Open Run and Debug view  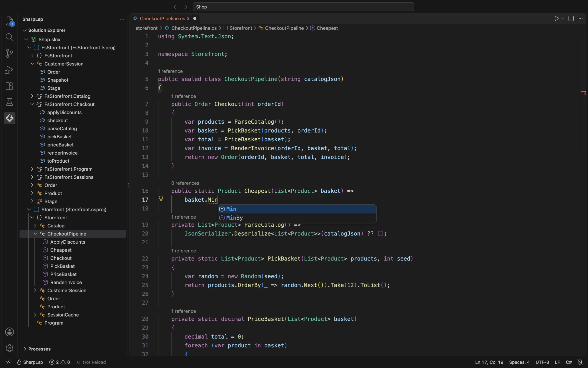coord(10,70)
